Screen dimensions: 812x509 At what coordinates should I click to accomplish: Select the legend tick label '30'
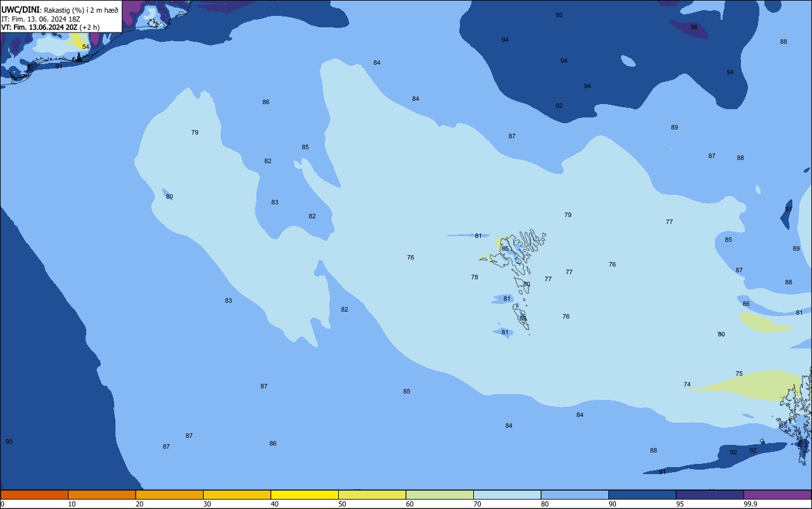[x=207, y=504]
